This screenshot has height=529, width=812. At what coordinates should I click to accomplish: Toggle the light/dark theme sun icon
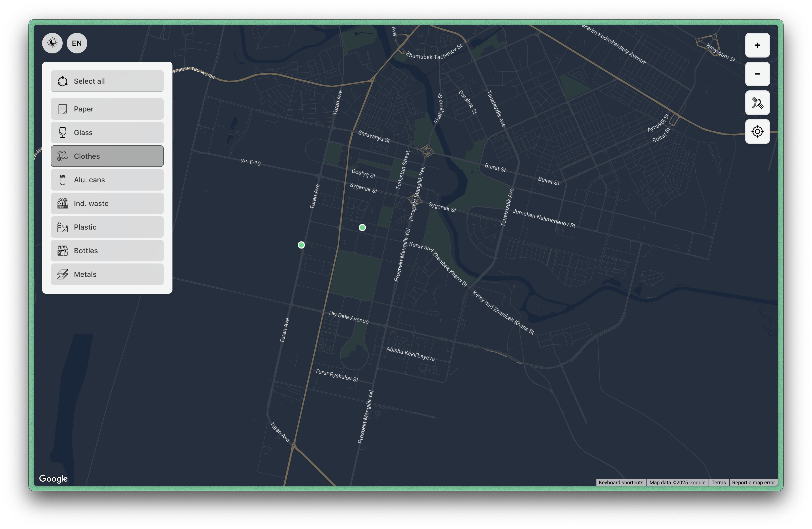[x=52, y=43]
